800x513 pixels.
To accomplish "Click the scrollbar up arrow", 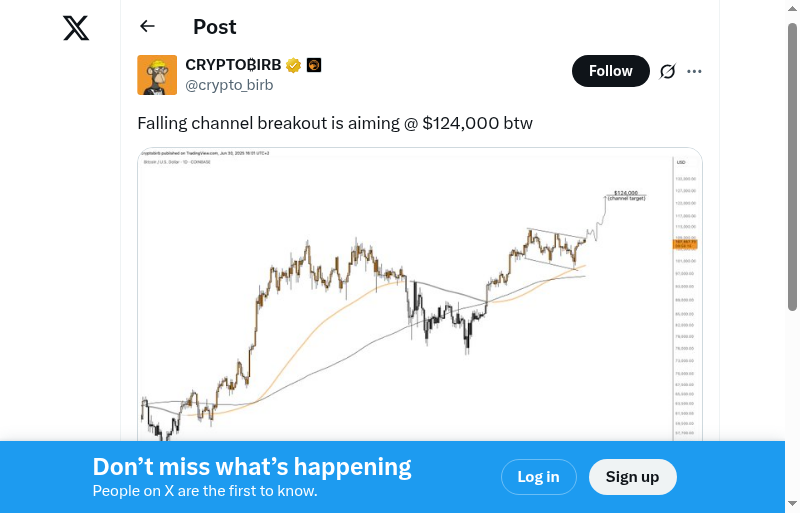I will 793,8.
